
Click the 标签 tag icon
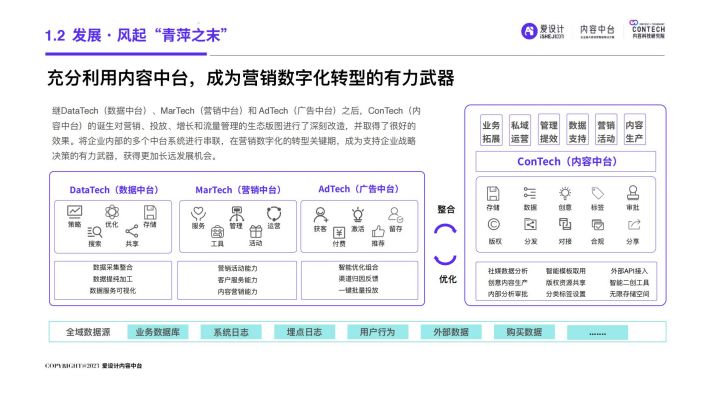pos(598,193)
